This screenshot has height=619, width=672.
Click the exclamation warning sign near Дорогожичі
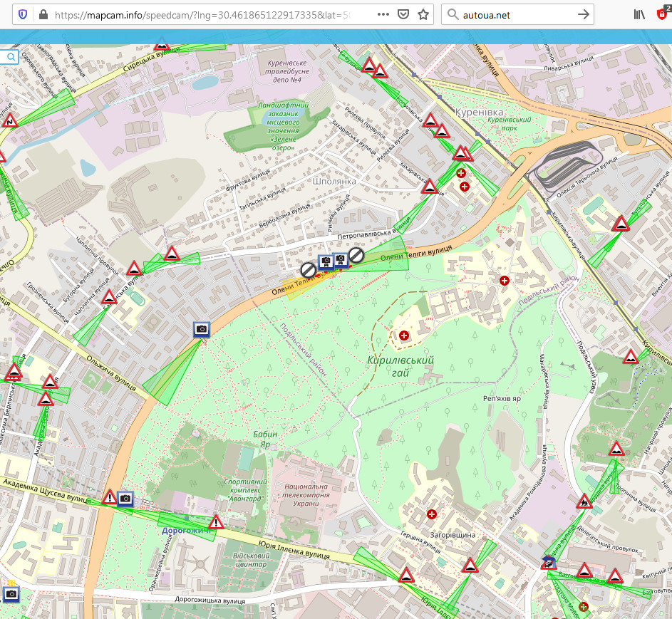[x=217, y=522]
